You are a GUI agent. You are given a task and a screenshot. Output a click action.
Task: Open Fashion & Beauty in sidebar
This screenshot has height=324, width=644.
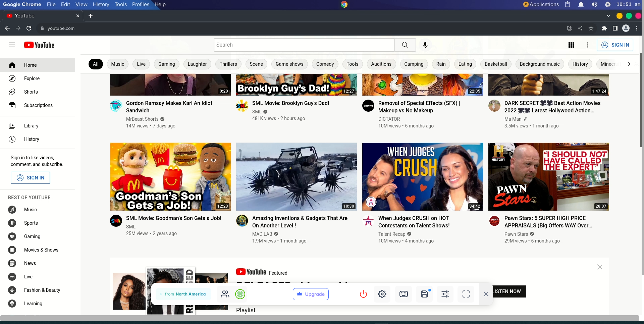click(x=38, y=290)
